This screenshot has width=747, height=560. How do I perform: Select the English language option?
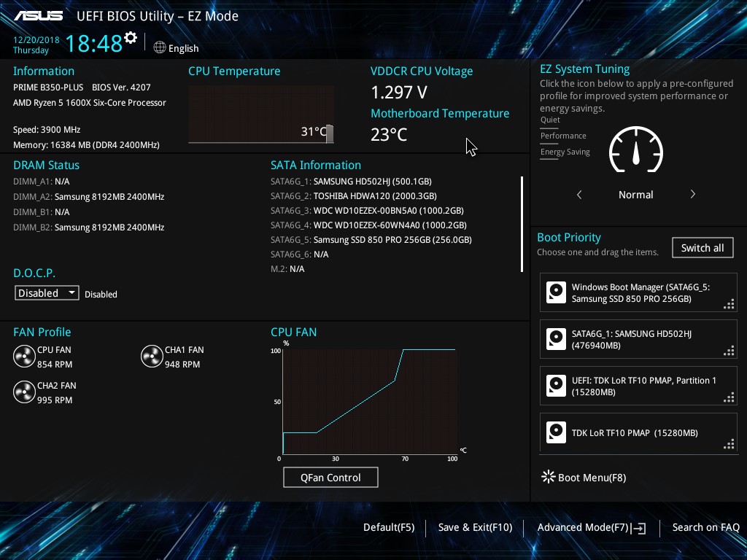coord(183,48)
